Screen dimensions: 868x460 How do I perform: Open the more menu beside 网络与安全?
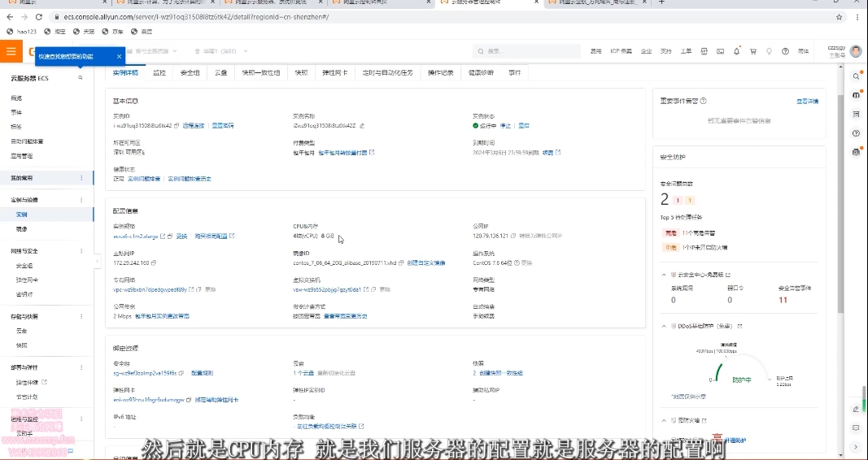[x=82, y=251]
